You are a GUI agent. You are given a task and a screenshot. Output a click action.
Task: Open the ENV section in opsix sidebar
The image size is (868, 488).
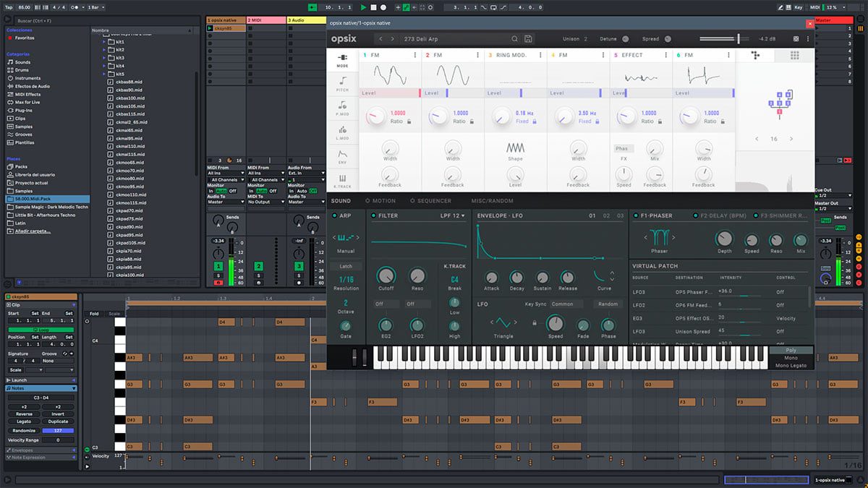(342, 156)
